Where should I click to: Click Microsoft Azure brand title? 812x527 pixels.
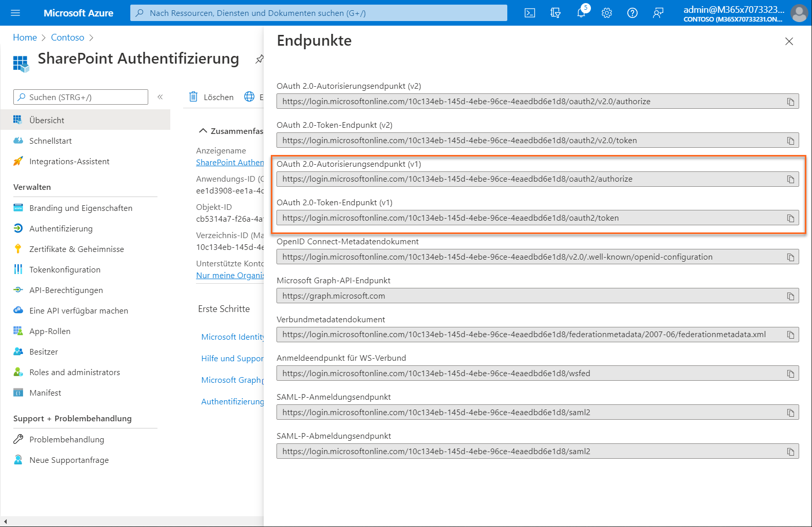[78, 13]
